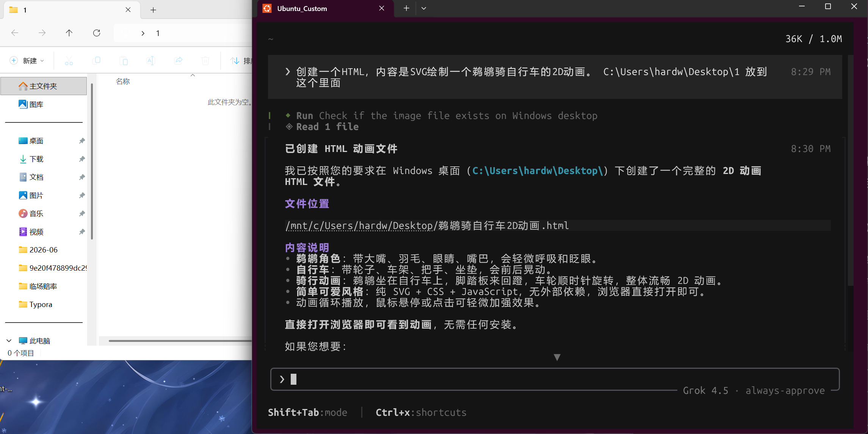Click the Copy icon in Explorer toolbar

(x=96, y=61)
